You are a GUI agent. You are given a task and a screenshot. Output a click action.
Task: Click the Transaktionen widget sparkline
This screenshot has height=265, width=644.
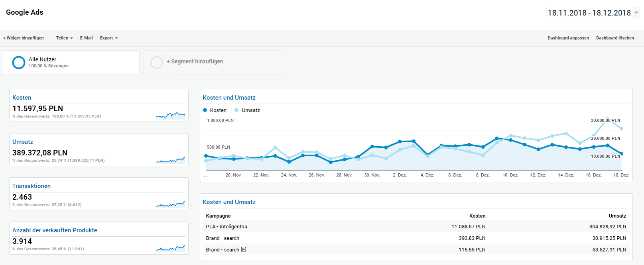click(x=171, y=204)
